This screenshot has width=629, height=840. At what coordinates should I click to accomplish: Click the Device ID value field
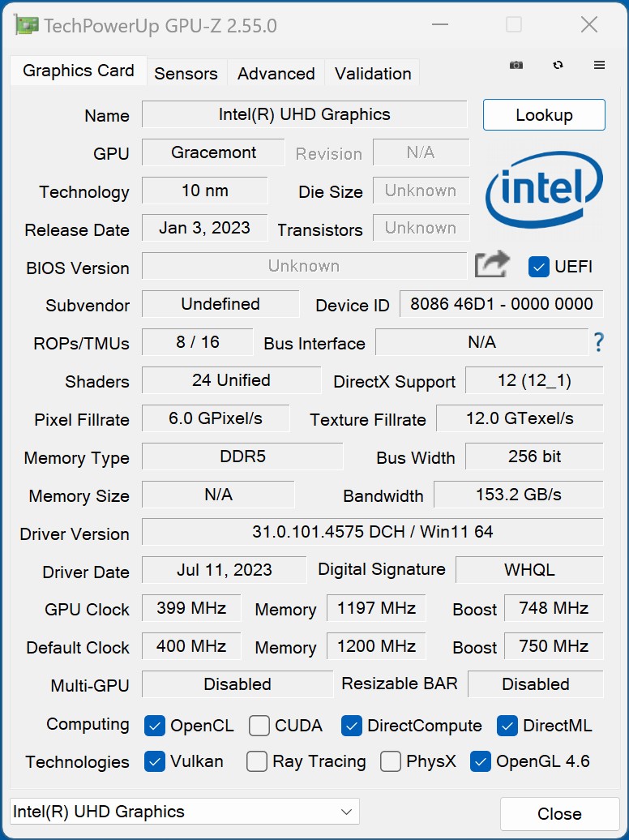(501, 304)
